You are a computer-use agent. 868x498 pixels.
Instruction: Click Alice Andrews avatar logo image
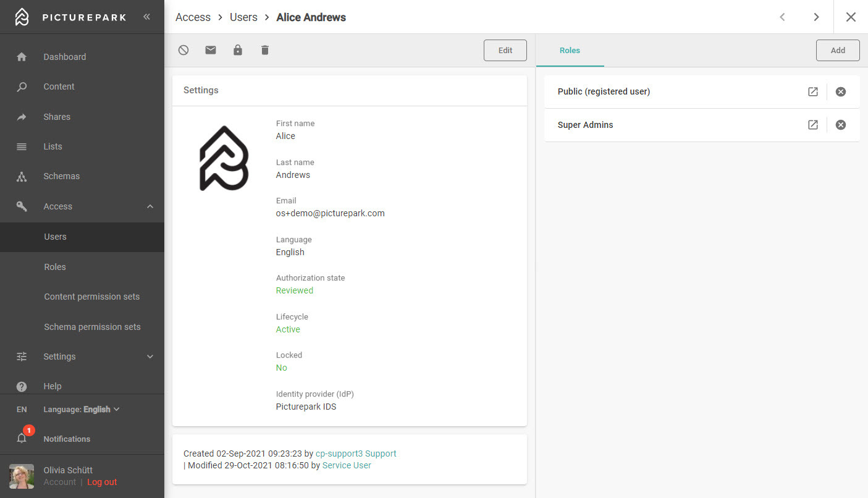coord(224,158)
